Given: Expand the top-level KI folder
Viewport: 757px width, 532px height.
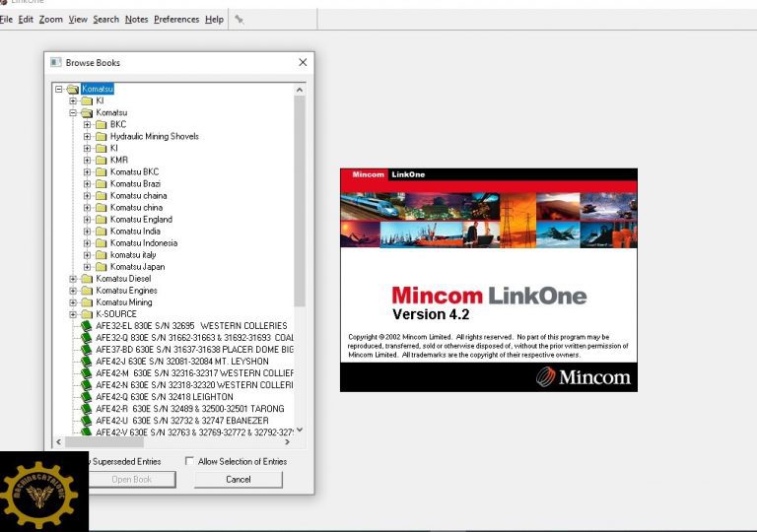Looking at the screenshot, I should click(73, 100).
